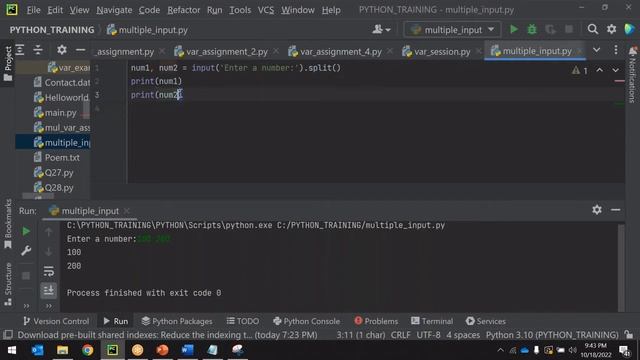
Task: Click the warnings indicator showing 1
Action: click(x=580, y=70)
